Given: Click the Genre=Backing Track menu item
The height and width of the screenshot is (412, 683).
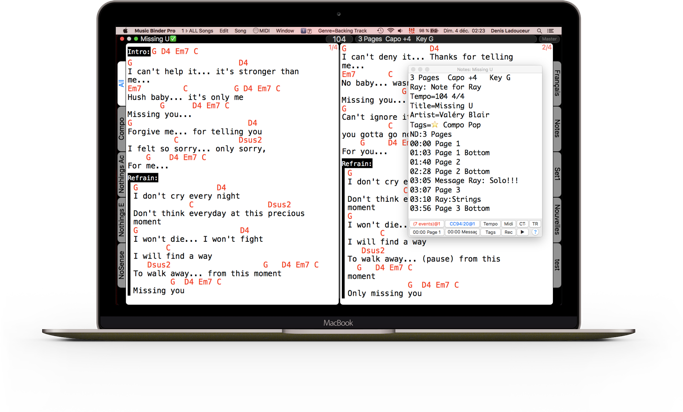Looking at the screenshot, I should [x=342, y=31].
